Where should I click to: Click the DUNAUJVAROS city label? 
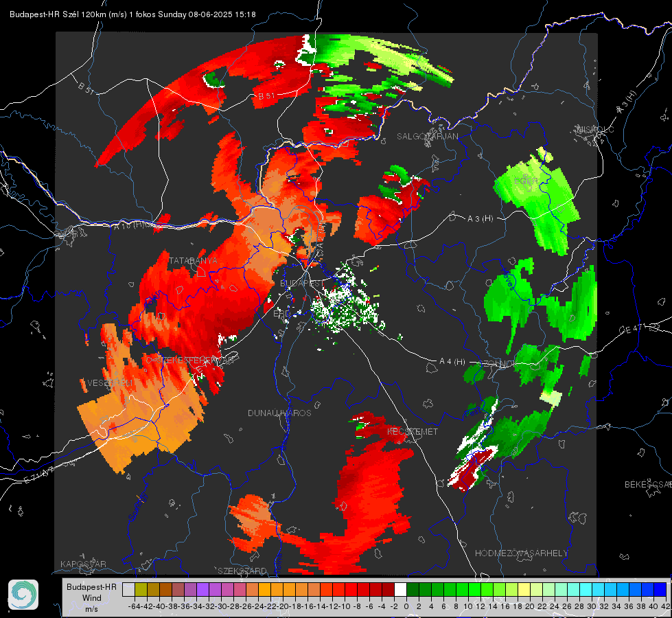coord(279,413)
